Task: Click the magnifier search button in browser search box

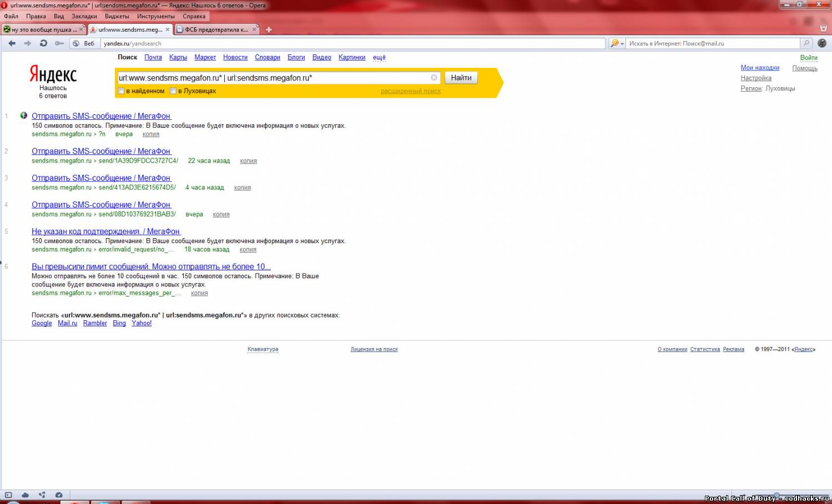Action: [x=806, y=43]
